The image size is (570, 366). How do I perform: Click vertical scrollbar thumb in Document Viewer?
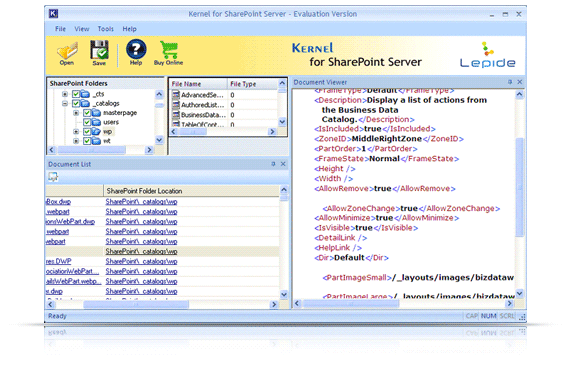(519, 187)
